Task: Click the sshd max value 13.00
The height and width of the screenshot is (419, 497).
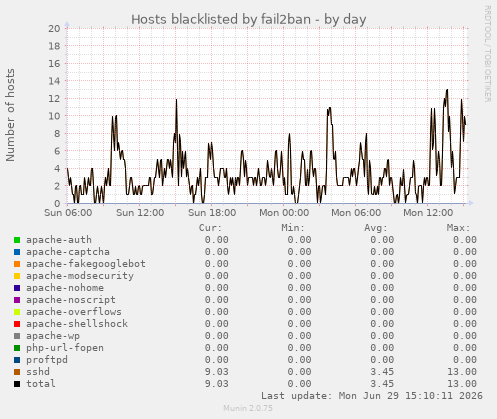Action: [x=462, y=372]
